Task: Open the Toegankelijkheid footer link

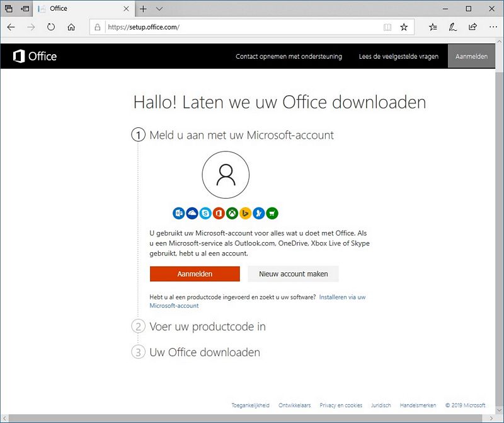Action: click(250, 405)
